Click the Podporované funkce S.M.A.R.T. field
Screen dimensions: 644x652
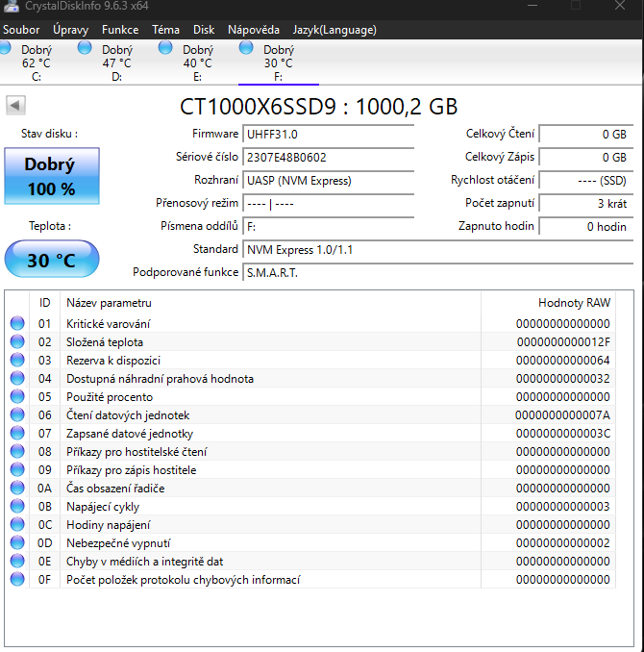[x=438, y=273]
